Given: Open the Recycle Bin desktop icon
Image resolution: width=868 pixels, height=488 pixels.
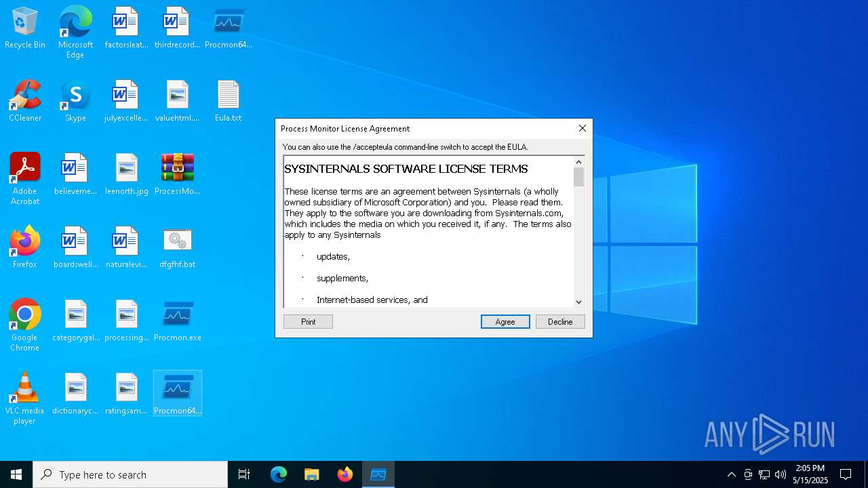Looking at the screenshot, I should (25, 28).
